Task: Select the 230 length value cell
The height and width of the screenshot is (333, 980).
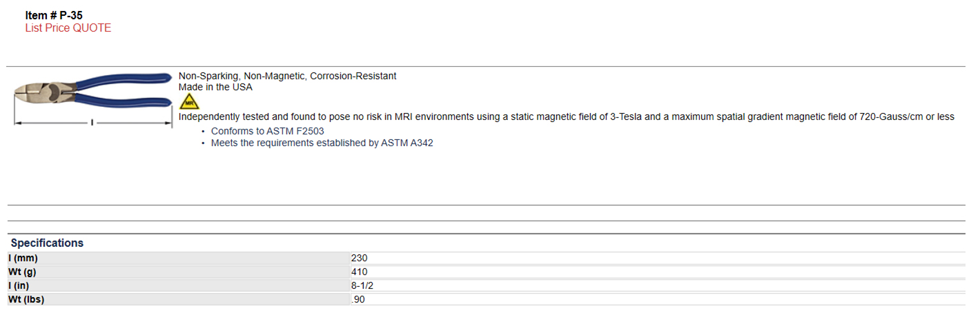Action: (x=658, y=259)
